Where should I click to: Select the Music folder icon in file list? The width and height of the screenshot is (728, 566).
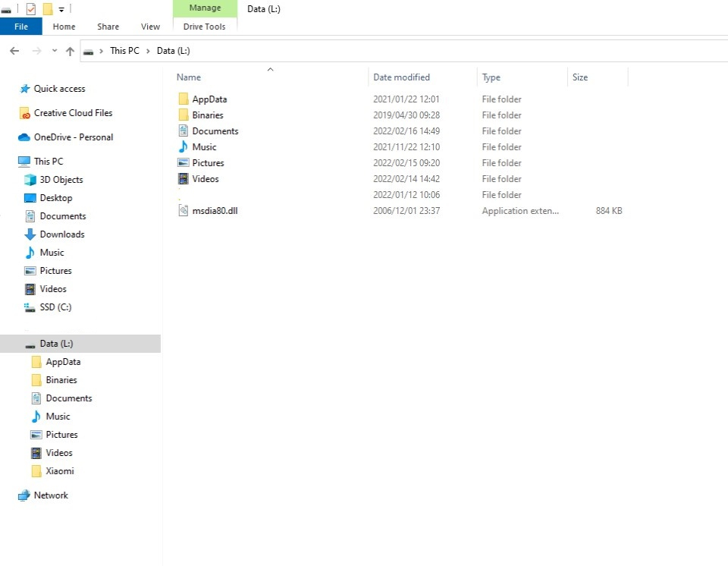point(184,147)
